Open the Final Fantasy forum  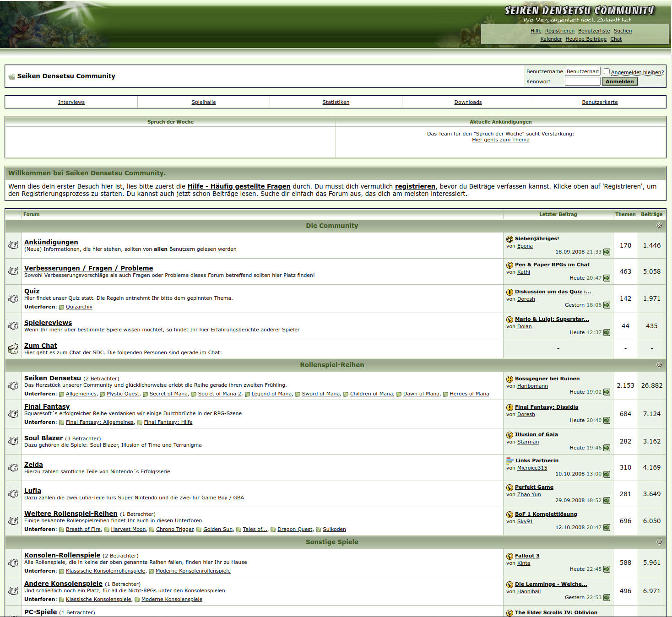pyautogui.click(x=47, y=406)
